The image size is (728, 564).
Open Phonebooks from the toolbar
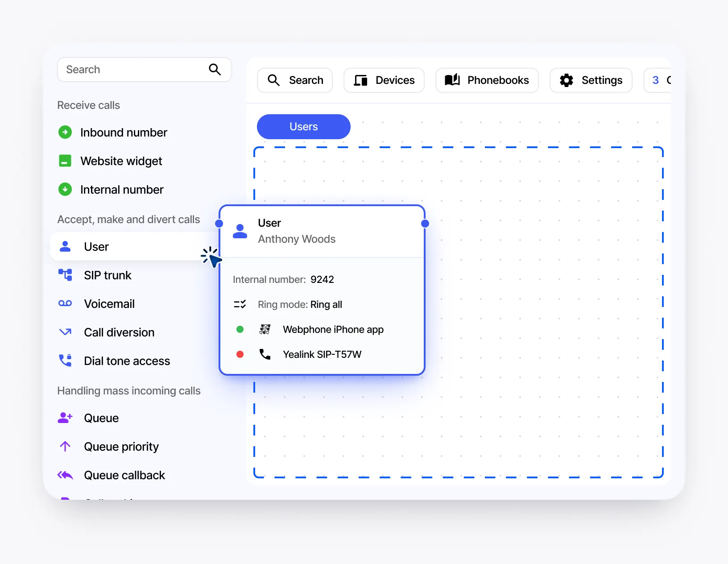pyautogui.click(x=487, y=80)
